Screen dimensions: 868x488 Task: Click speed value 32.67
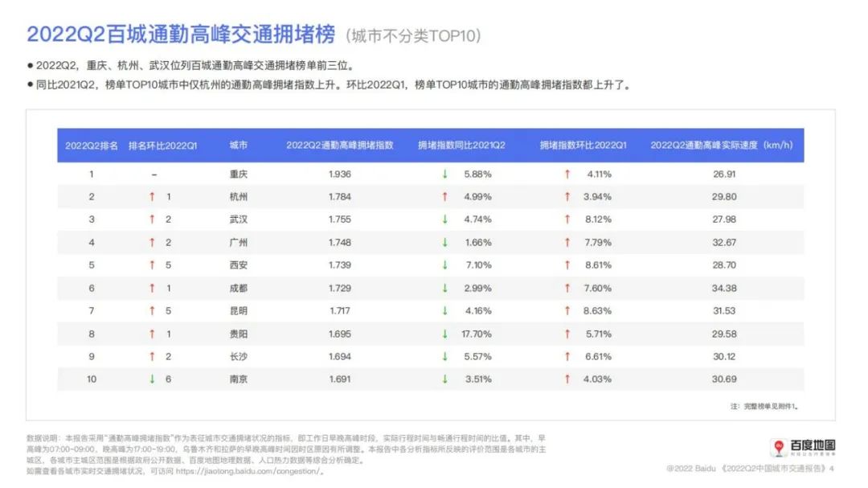(x=724, y=243)
